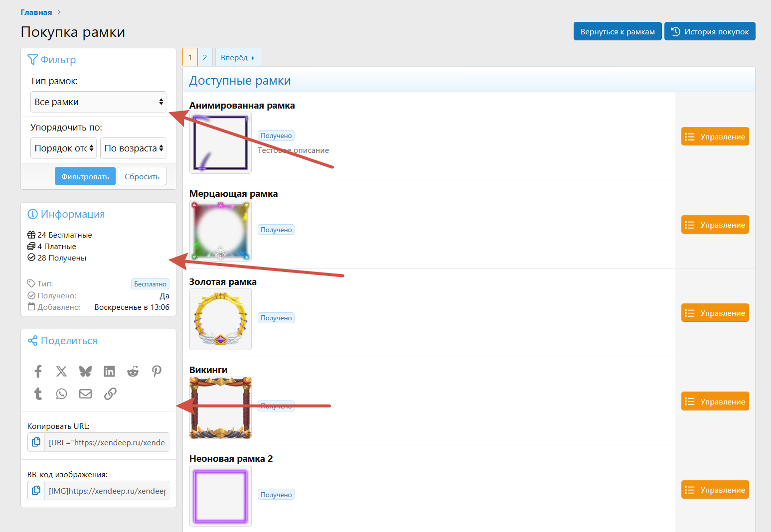Image resolution: width=771 pixels, height=532 pixels.
Task: Share page via Facebook icon
Action: point(38,371)
